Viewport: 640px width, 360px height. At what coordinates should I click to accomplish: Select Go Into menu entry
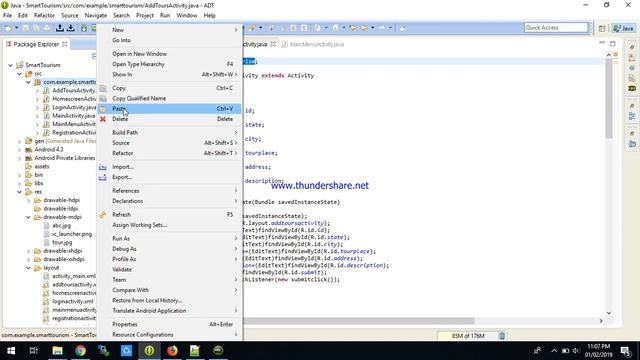(169, 40)
